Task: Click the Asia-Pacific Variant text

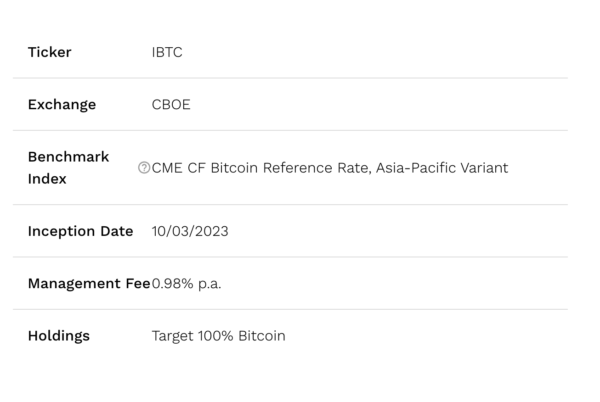Action: click(442, 168)
